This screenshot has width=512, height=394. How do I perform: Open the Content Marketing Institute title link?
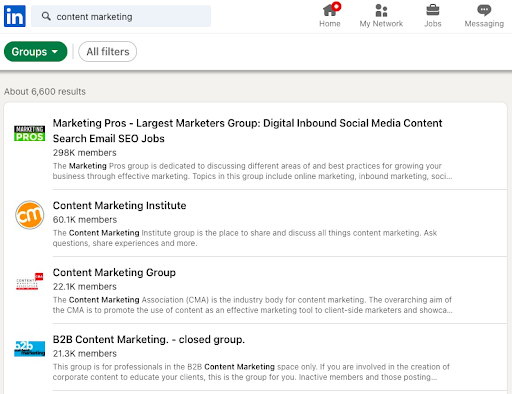(x=119, y=205)
